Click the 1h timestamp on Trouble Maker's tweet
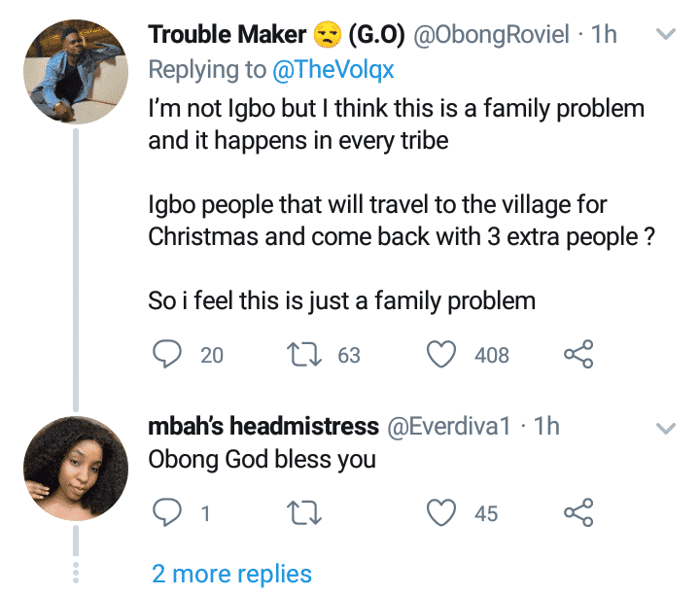Viewport: 700px width, 595px height. [605, 35]
